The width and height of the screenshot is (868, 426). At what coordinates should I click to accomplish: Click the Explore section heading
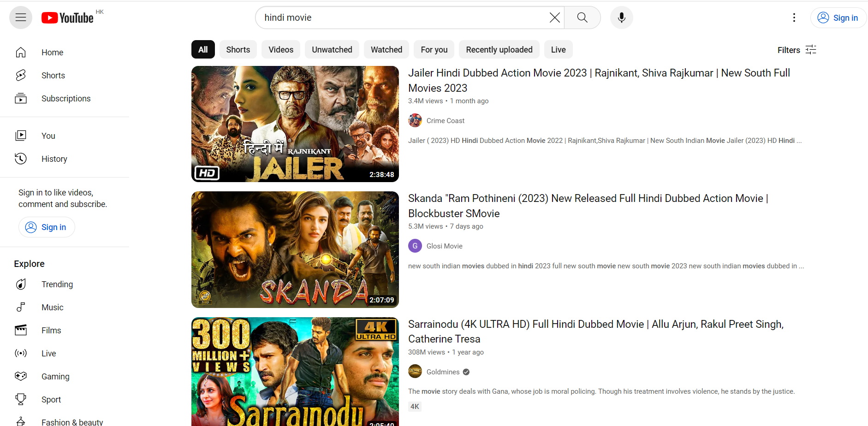[29, 264]
